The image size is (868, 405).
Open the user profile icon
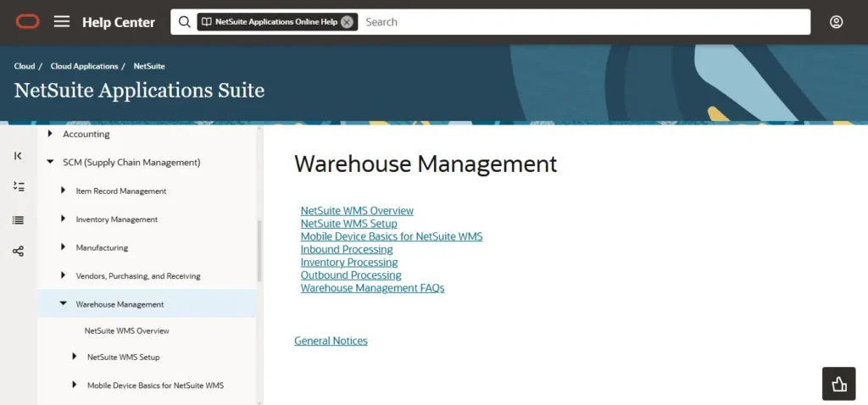click(836, 22)
